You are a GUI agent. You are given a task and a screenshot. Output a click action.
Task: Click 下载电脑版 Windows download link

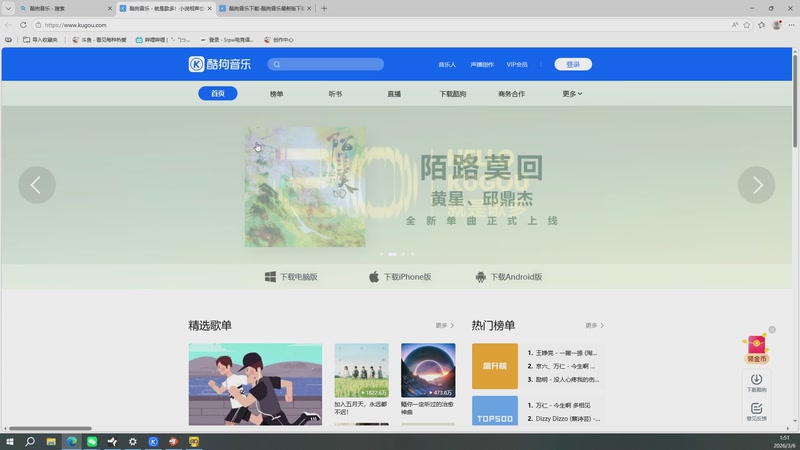pyautogui.click(x=291, y=277)
